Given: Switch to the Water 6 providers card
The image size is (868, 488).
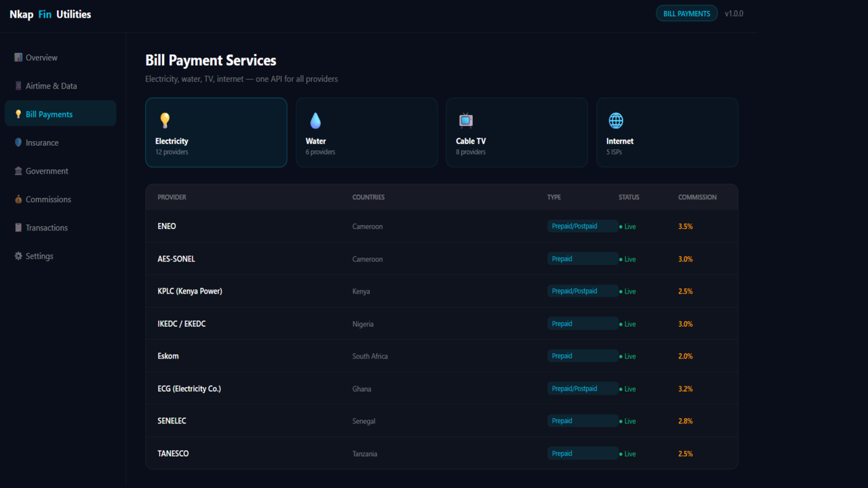Looking at the screenshot, I should click(367, 132).
